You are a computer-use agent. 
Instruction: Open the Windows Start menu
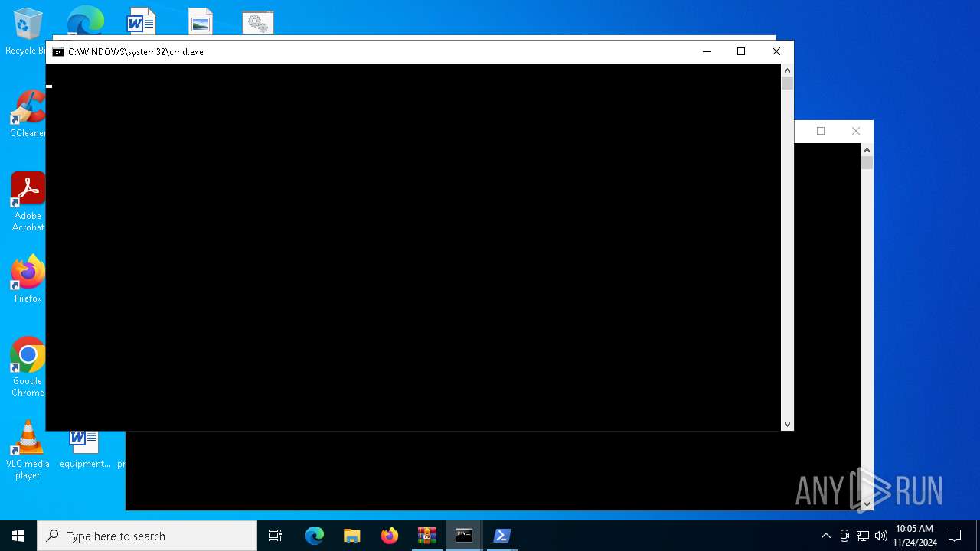tap(18, 536)
